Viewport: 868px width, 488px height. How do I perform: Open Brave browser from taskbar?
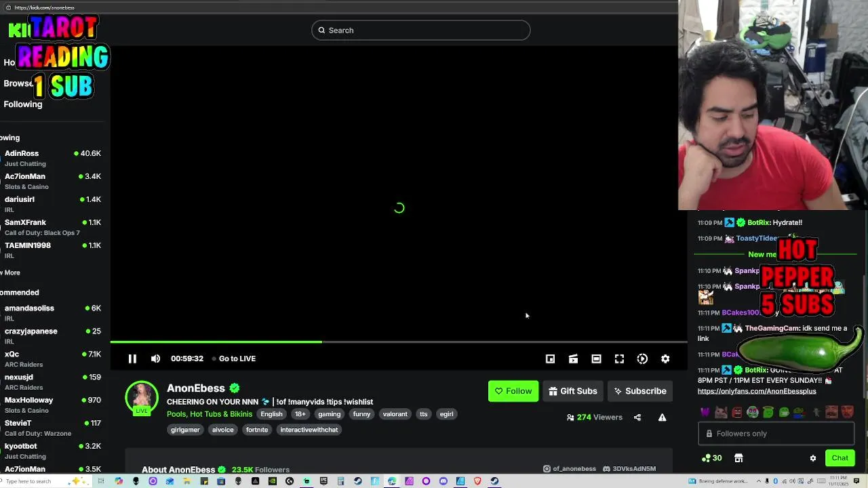click(x=477, y=481)
